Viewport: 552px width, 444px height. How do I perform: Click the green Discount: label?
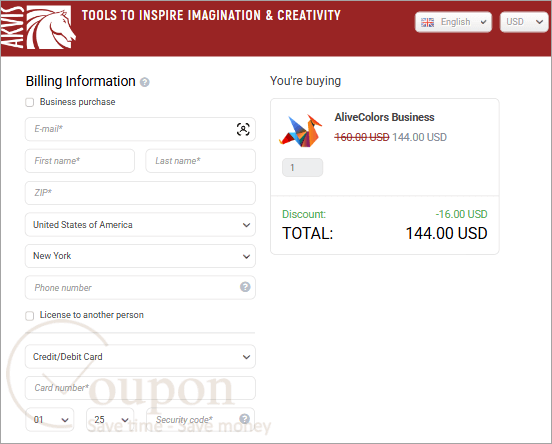point(304,214)
